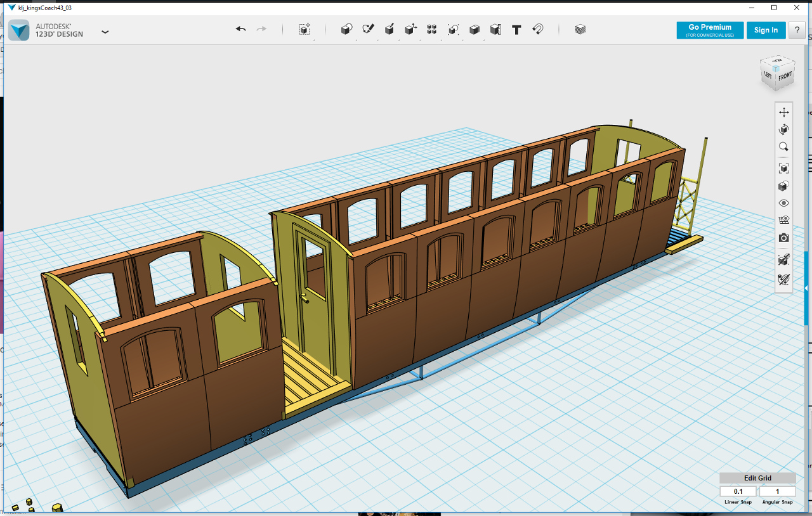This screenshot has height=516, width=812.
Task: Open the Combine tool menu
Action: [475, 29]
